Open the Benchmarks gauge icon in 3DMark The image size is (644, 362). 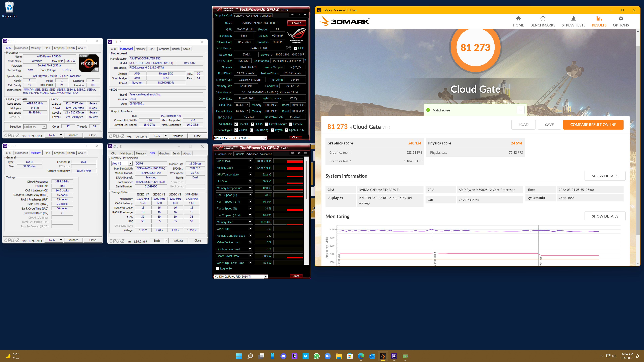(x=543, y=18)
